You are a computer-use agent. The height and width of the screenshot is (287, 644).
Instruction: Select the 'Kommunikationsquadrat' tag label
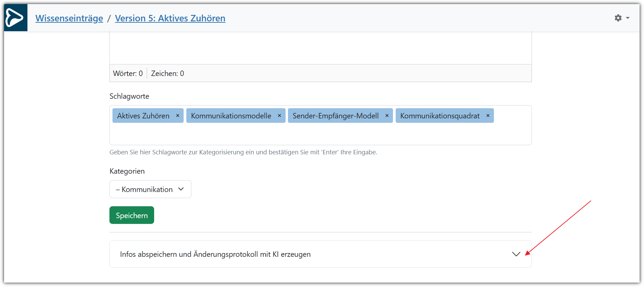click(x=440, y=116)
